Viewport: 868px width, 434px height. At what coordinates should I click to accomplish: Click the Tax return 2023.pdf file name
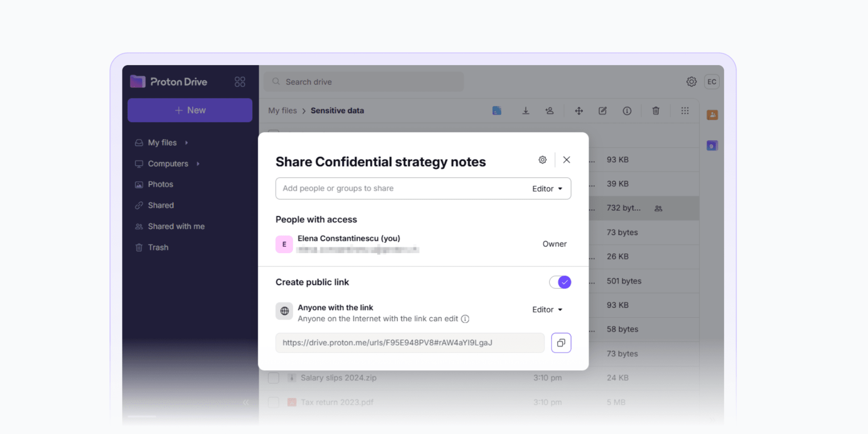[x=337, y=402]
